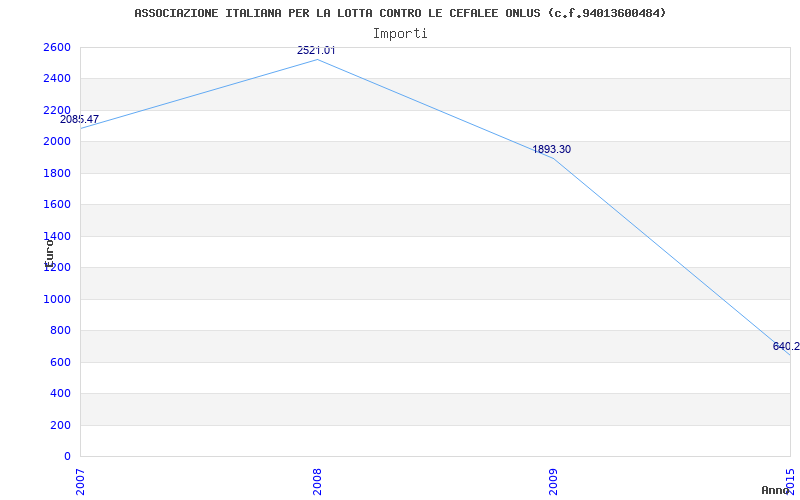Click the y-axis value 800
The height and width of the screenshot is (500, 800).
click(63, 331)
